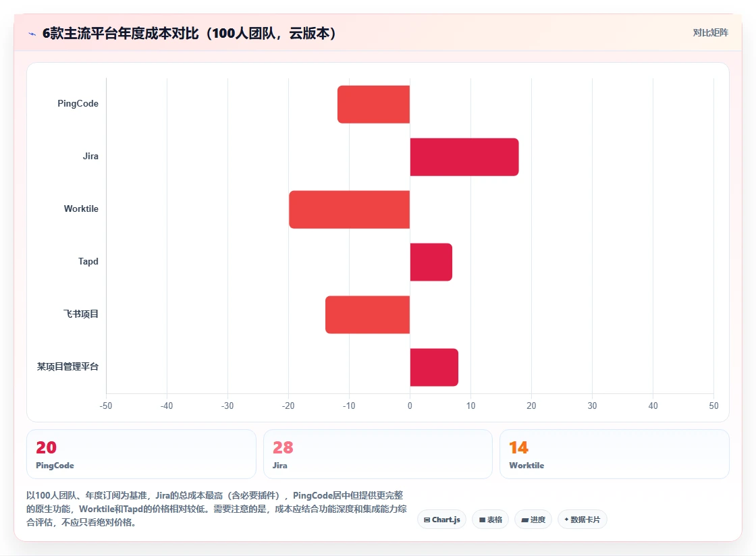Open the Worktile data card showing 14
Screen dimensions: 756x556
tap(614, 454)
